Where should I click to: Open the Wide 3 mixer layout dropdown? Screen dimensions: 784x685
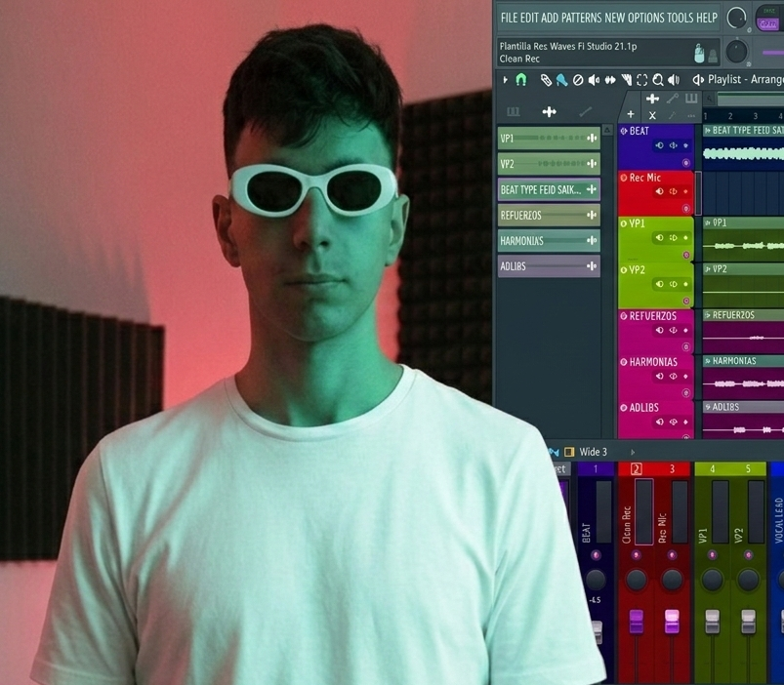[x=593, y=452]
